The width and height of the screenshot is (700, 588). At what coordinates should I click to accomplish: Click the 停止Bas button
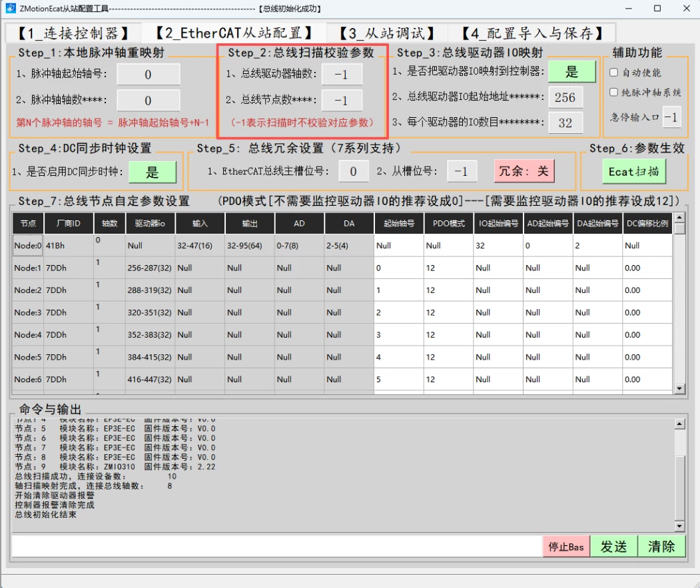tap(566, 547)
